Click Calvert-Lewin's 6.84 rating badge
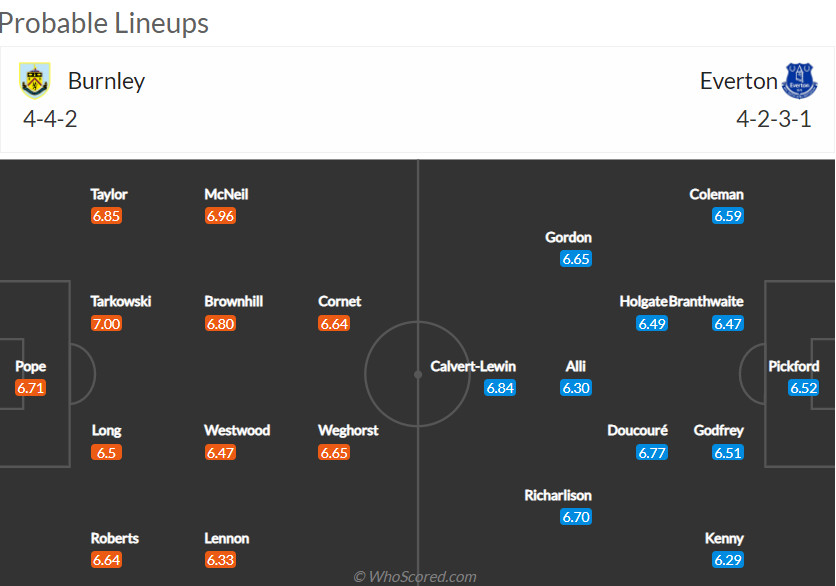The image size is (836, 586). (500, 388)
